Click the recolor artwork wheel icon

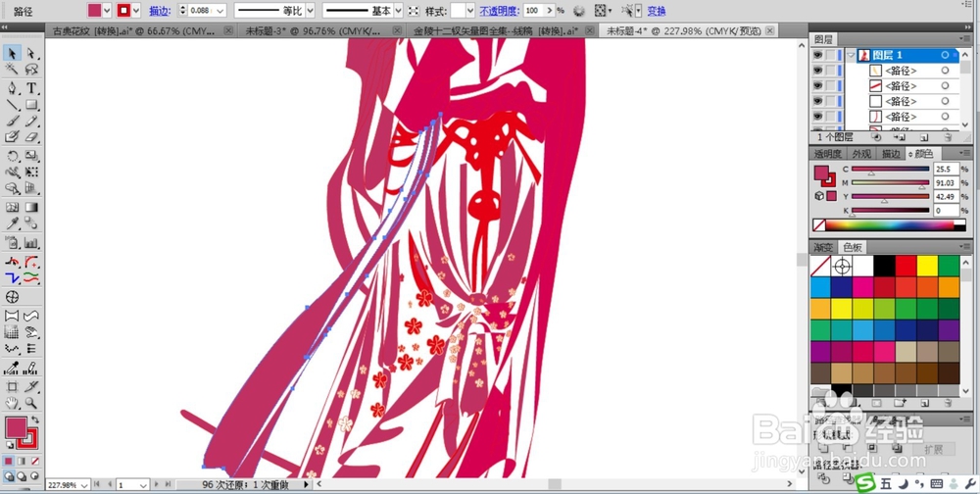579,11
